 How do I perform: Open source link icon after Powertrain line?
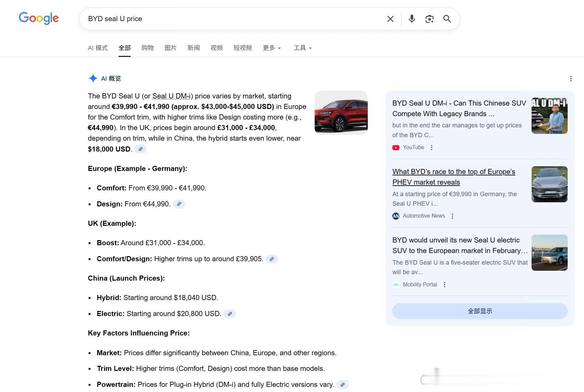[x=343, y=385]
